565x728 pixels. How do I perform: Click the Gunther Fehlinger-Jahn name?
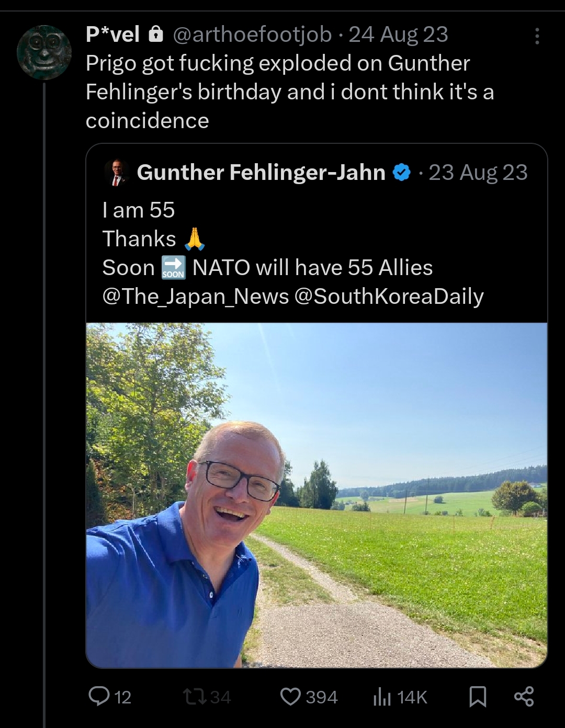tap(261, 173)
